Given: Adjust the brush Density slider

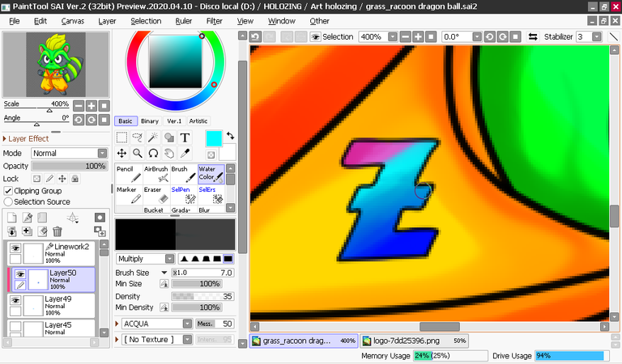Looking at the screenshot, I should tap(202, 296).
